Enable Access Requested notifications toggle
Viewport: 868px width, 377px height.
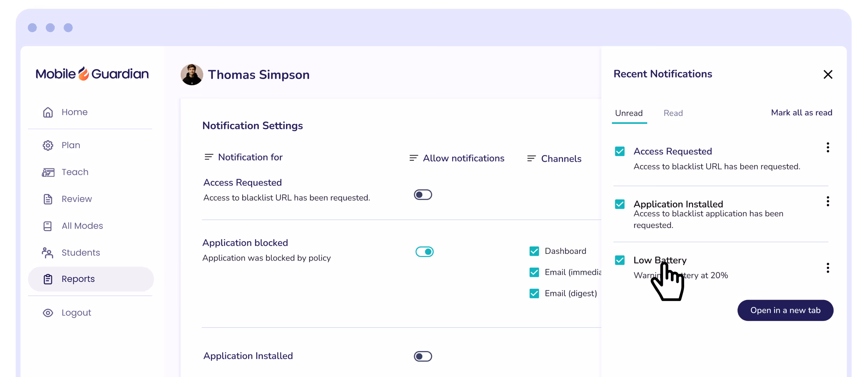[x=423, y=195]
